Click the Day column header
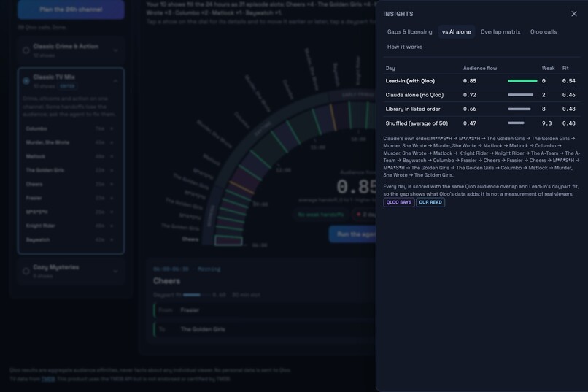Viewport: 588px width, 392px height. click(x=390, y=69)
